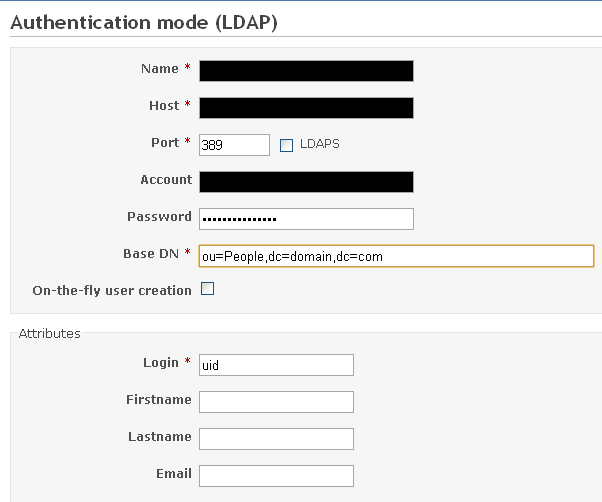Focus the Password field

click(306, 218)
